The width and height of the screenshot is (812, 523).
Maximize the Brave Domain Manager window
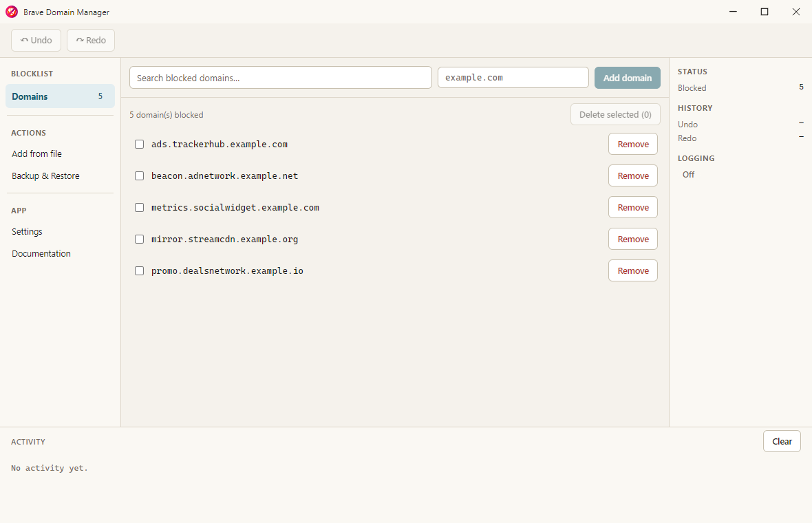[x=765, y=12]
